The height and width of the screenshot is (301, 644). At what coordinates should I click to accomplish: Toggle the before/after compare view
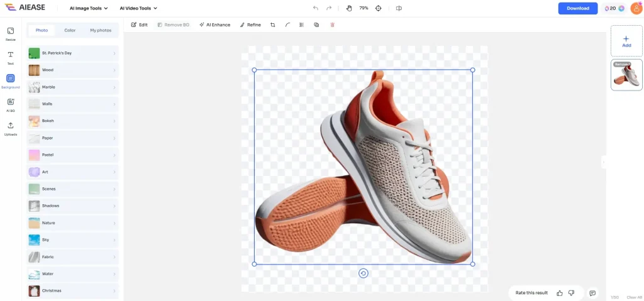click(x=399, y=8)
